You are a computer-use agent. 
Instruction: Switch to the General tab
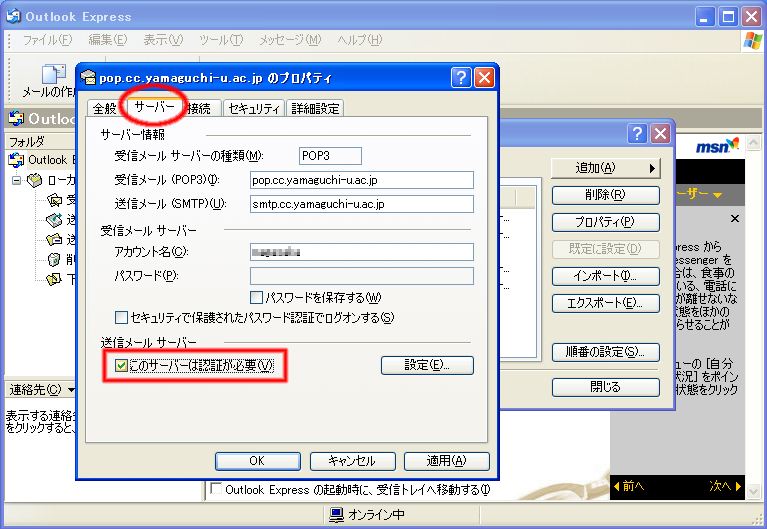(105, 108)
